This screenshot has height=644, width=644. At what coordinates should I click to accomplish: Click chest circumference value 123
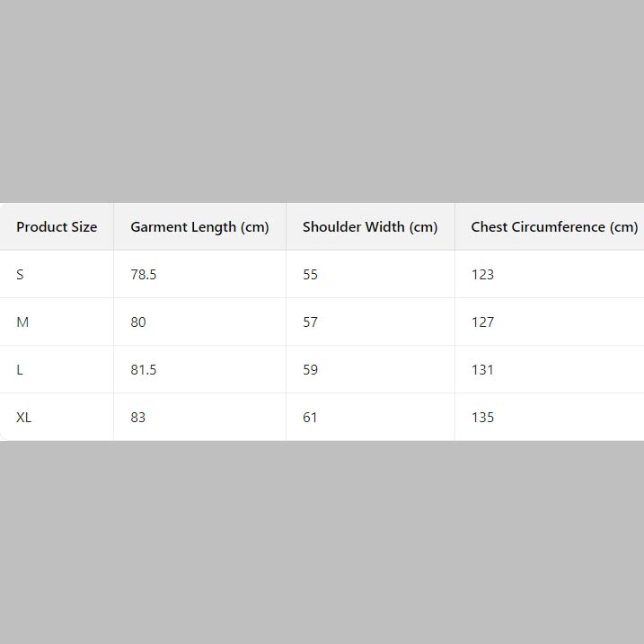pos(483,275)
